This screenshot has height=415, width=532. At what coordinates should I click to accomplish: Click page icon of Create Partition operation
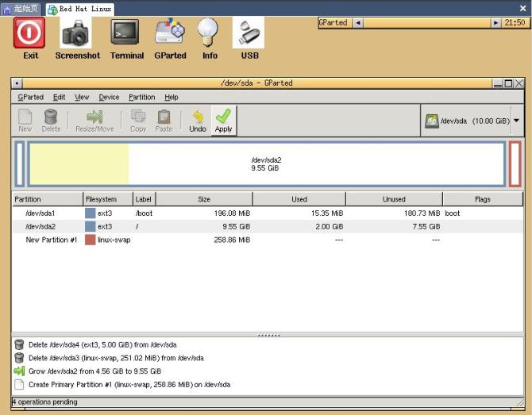(19, 385)
